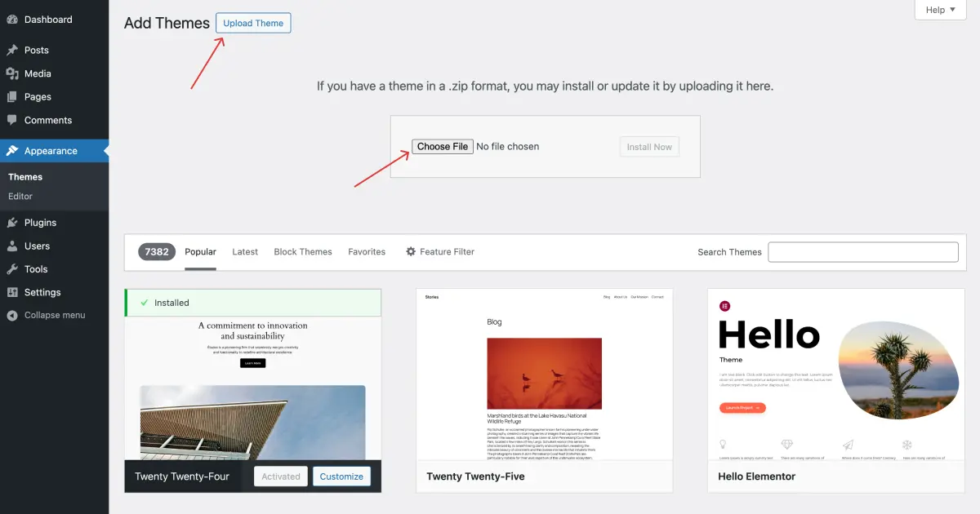Screen dimensions: 980x514
Task: Click the Twenty Twenty-Four theme name
Action: pos(182,476)
